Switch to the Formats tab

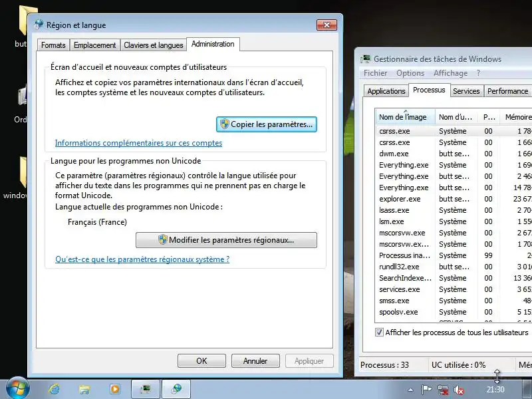pos(53,45)
